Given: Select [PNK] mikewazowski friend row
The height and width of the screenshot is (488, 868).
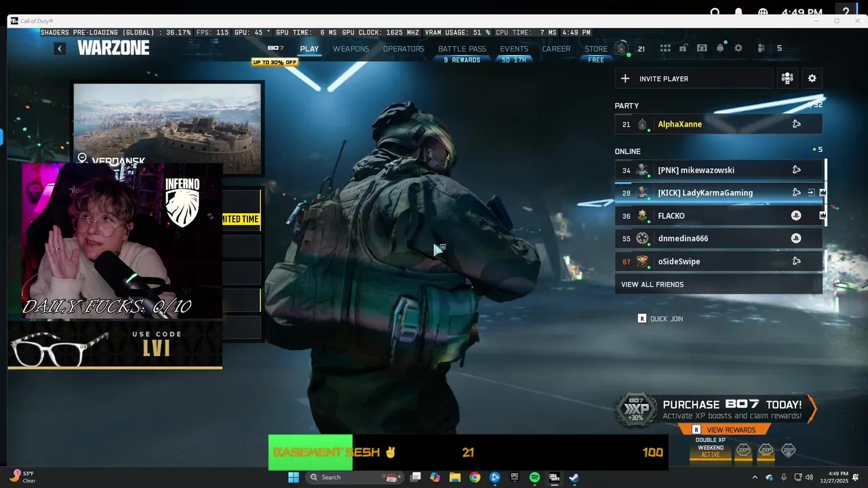Looking at the screenshot, I should click(x=718, y=170).
